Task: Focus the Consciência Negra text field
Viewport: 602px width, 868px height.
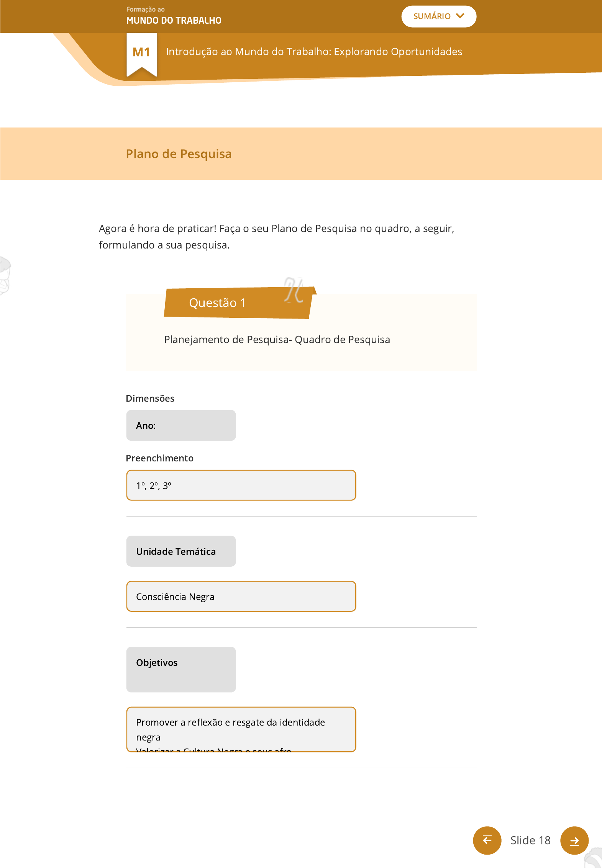Action: (x=241, y=596)
